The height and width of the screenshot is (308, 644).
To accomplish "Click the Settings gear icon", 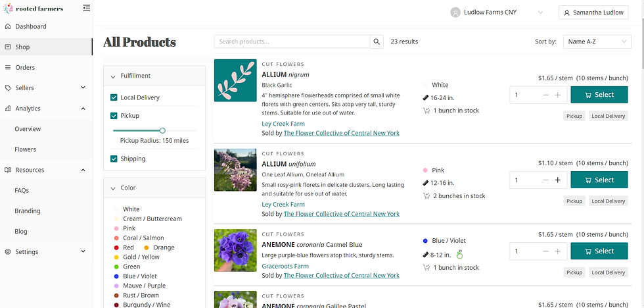I will [8, 251].
